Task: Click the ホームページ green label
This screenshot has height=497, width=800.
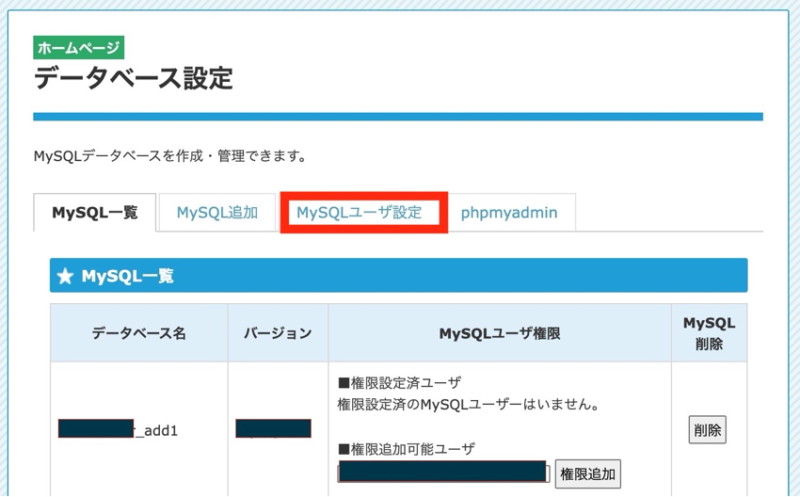Action: (x=79, y=48)
